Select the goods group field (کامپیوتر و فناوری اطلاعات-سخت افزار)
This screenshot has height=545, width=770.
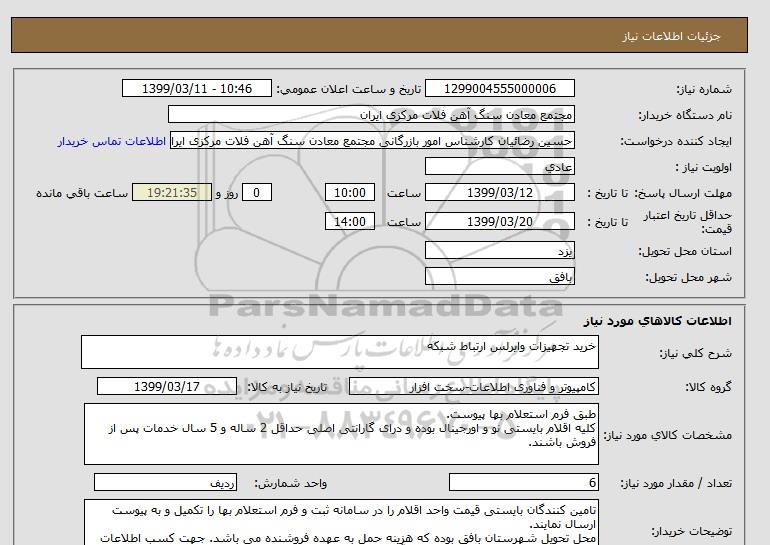(474, 387)
